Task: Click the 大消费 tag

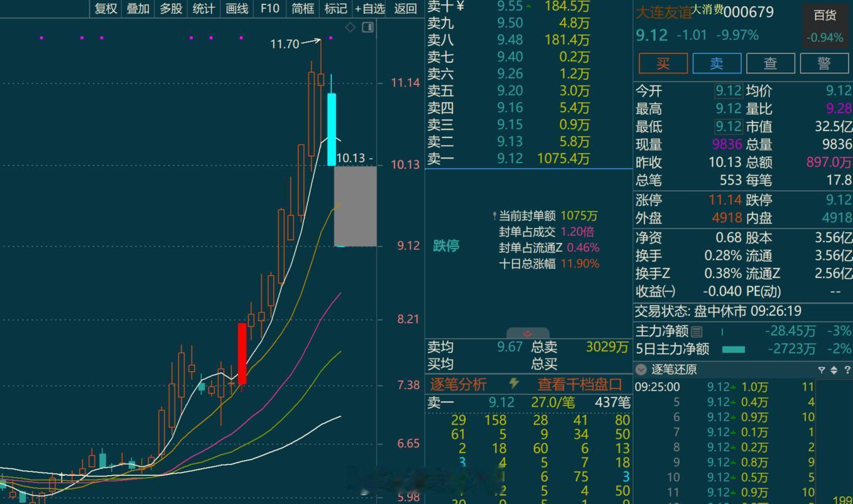Action: point(707,9)
